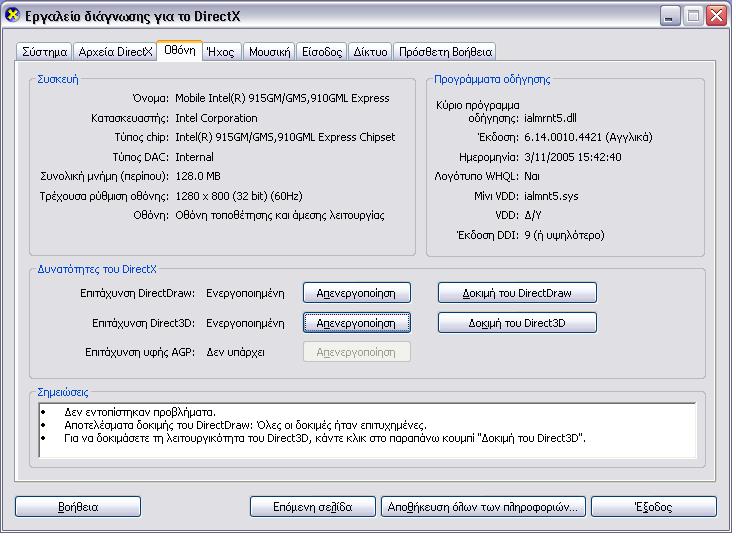Select DirectDraw test results note line
The height and width of the screenshot is (537, 736).
point(245,425)
